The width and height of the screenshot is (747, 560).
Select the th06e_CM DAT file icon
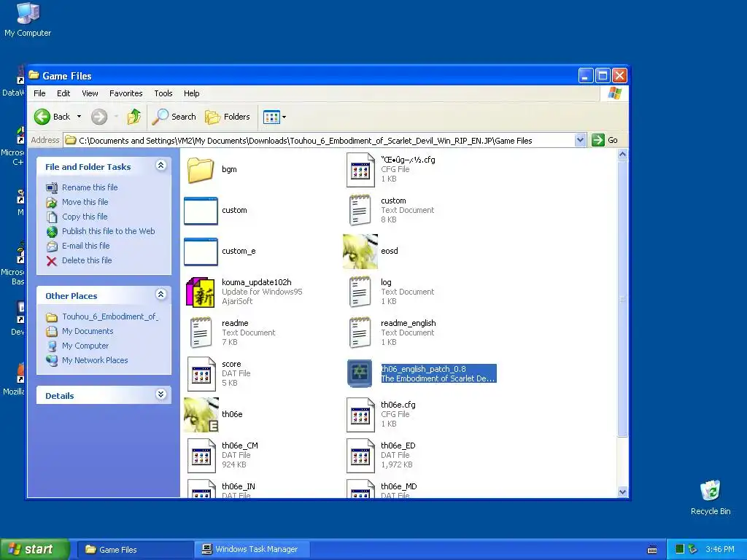[x=201, y=456]
